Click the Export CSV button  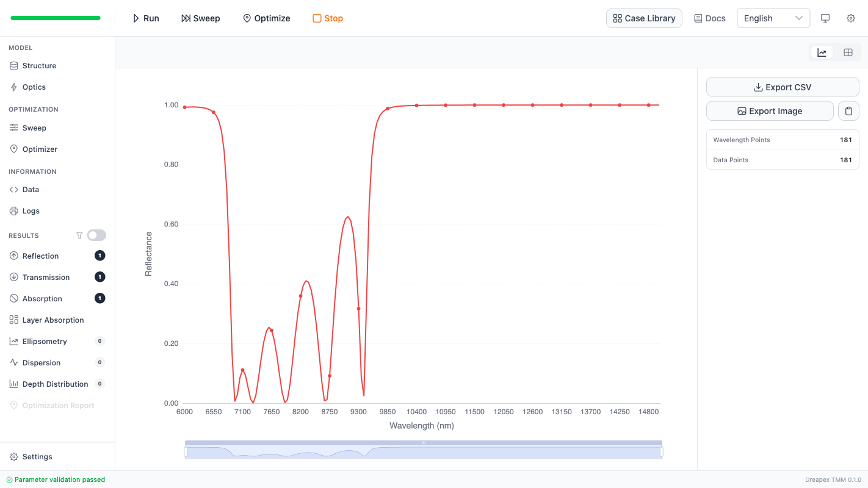tap(782, 87)
